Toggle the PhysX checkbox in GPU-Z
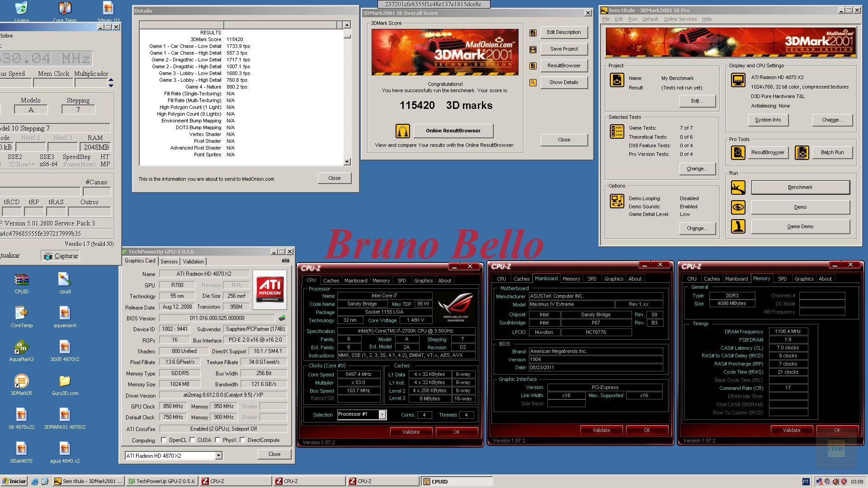Image resolution: width=868 pixels, height=488 pixels. (218, 440)
